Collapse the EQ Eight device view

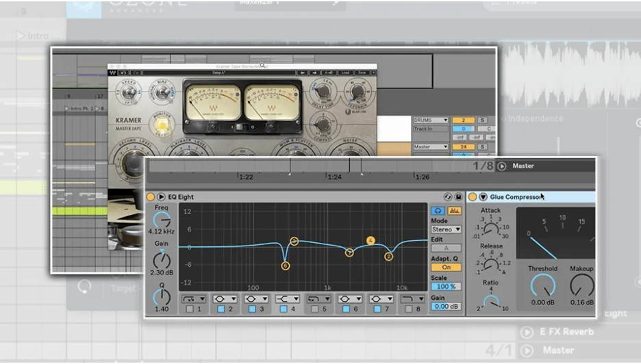161,197
